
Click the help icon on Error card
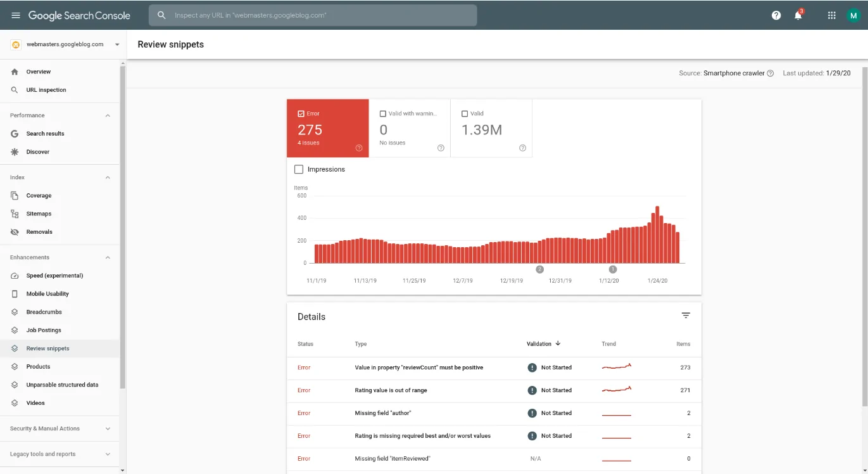click(359, 148)
